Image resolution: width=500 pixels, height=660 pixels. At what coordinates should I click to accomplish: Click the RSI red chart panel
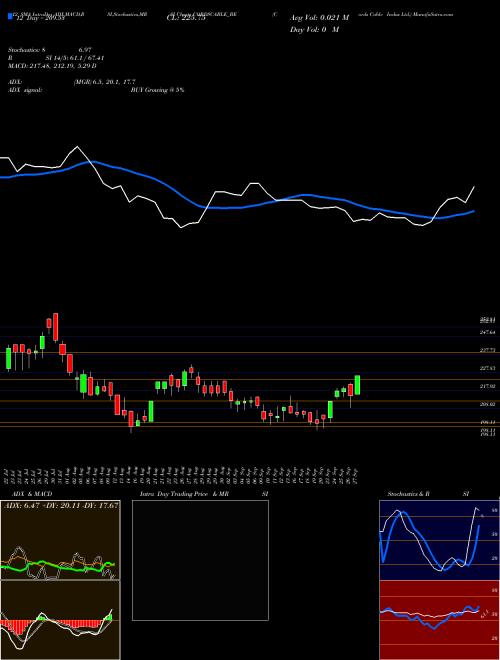point(439,620)
